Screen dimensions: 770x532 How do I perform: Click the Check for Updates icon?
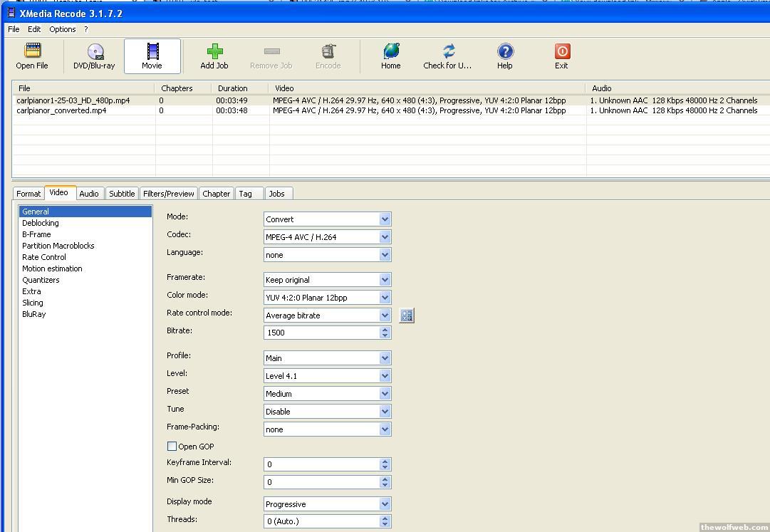[x=448, y=52]
